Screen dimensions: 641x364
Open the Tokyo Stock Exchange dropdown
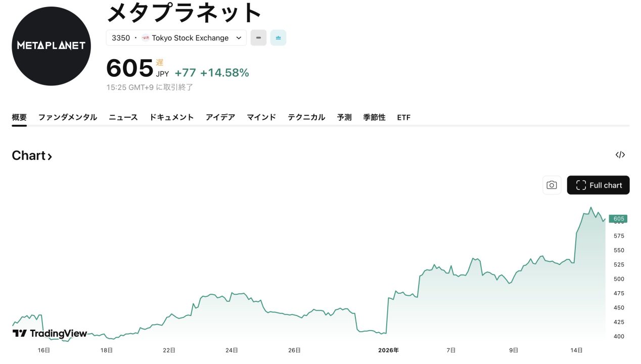tap(239, 38)
